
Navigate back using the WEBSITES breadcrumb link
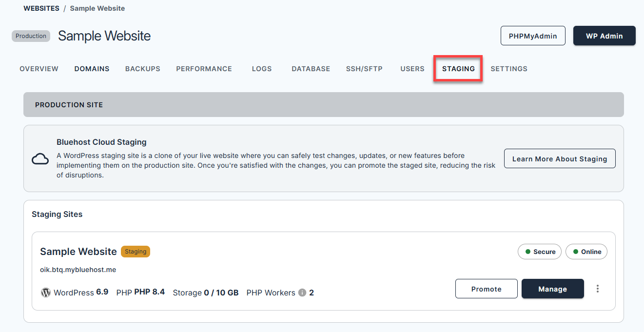point(41,8)
